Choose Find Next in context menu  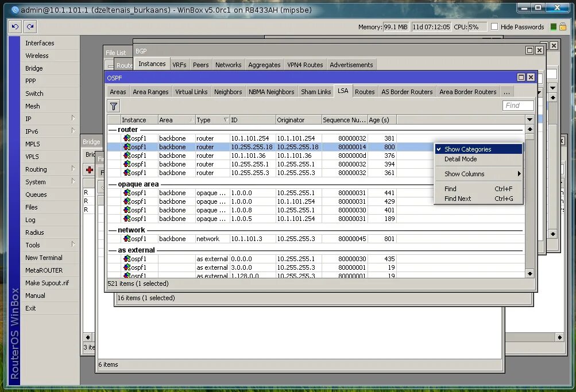click(478, 199)
